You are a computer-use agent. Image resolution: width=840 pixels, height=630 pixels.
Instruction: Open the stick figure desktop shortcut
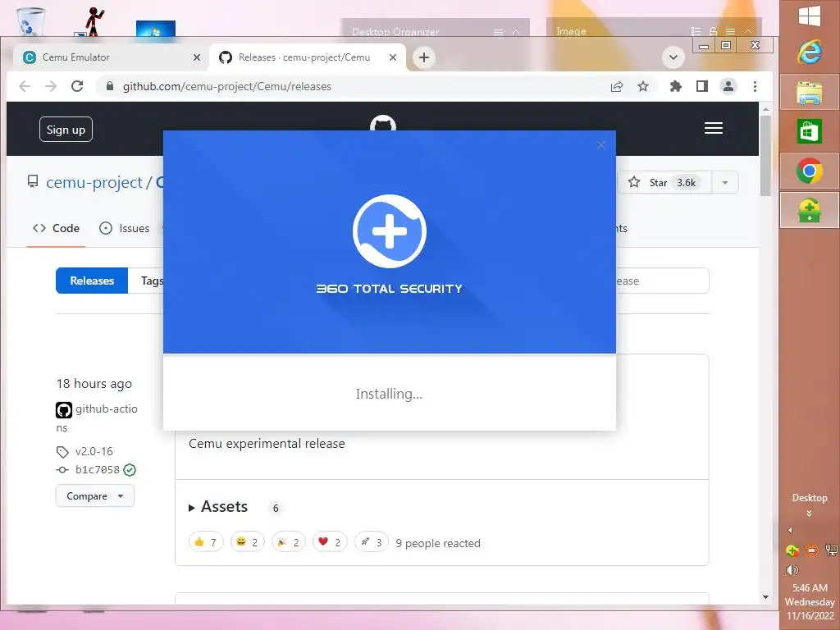click(92, 21)
